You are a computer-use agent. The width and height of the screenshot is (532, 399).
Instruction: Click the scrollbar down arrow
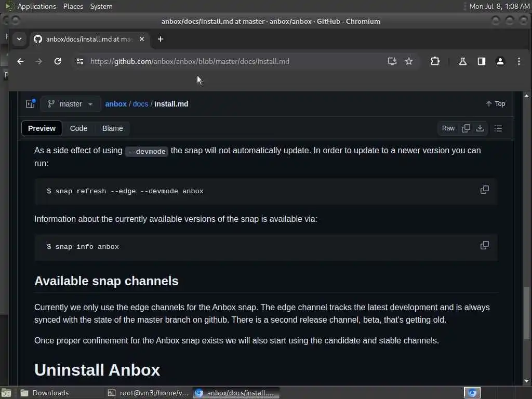point(526,381)
